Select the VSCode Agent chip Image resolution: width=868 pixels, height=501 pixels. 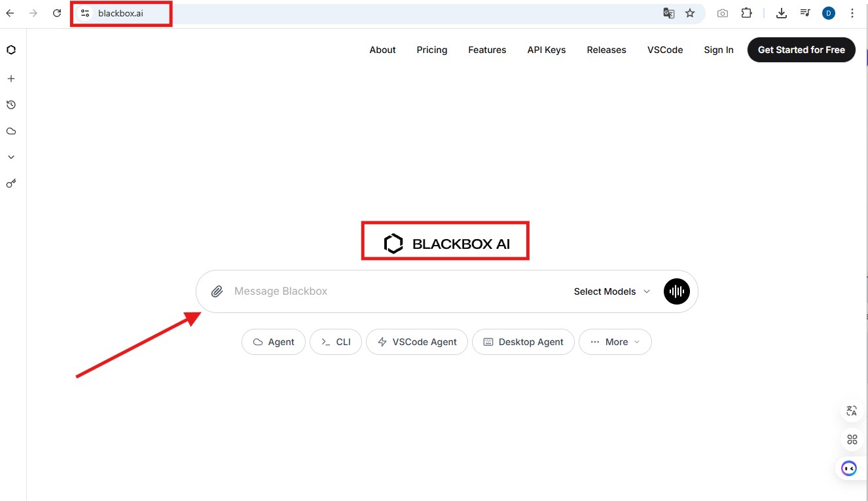pos(416,342)
